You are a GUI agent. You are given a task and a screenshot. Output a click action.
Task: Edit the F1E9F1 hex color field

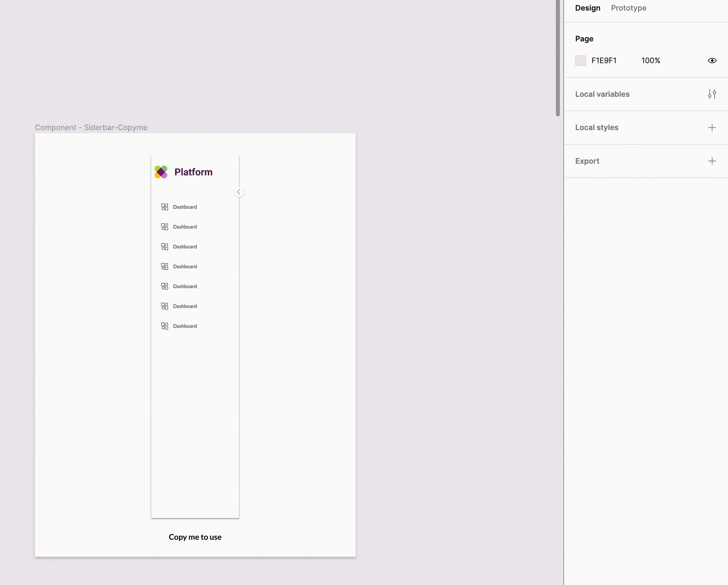tap(604, 61)
